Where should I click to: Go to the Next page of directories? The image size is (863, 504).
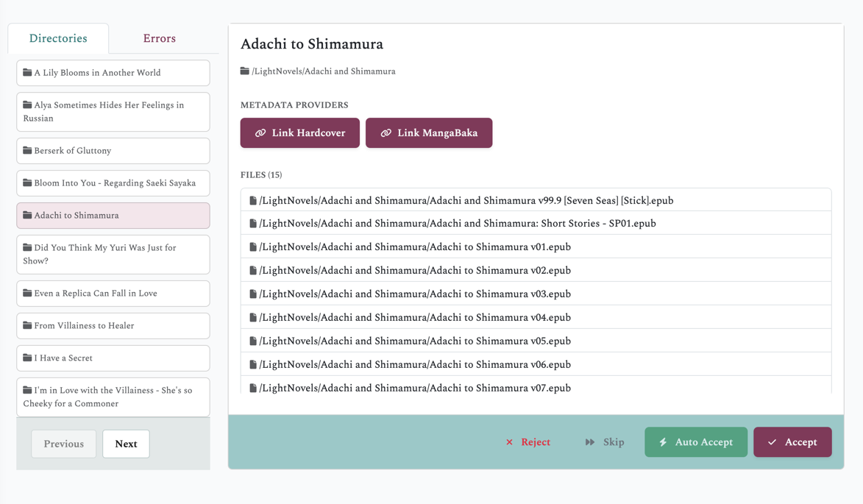point(126,444)
